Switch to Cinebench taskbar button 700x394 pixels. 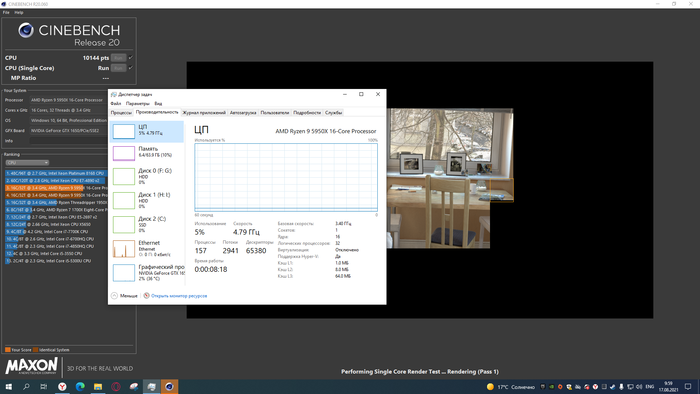(169, 386)
